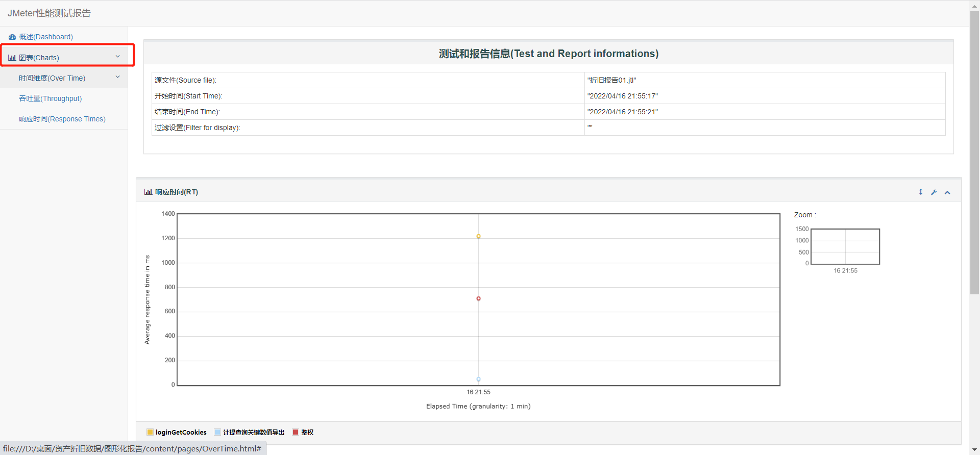Screen dimensions: 980x455
Task: Toggle the 计提查询关键数值导出 legend swatch
Action: [217, 432]
